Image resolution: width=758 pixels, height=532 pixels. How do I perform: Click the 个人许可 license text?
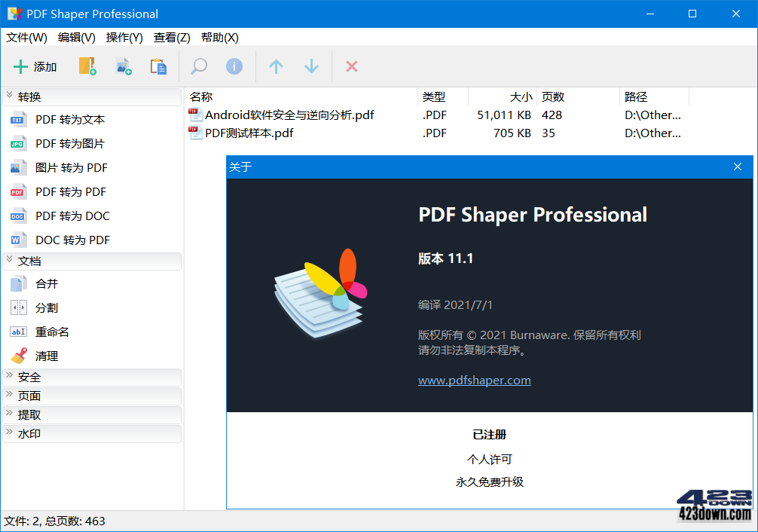489,459
